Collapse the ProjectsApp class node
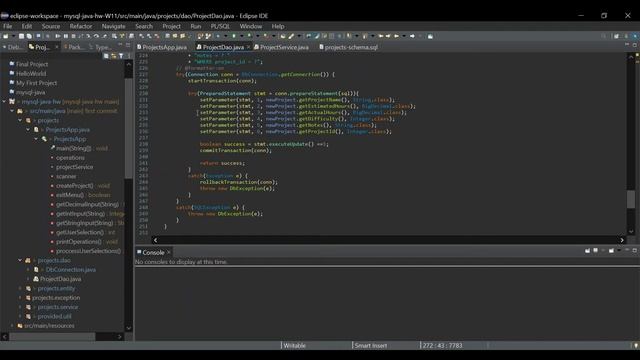Image resolution: width=640 pixels, height=360 pixels. click(x=36, y=139)
